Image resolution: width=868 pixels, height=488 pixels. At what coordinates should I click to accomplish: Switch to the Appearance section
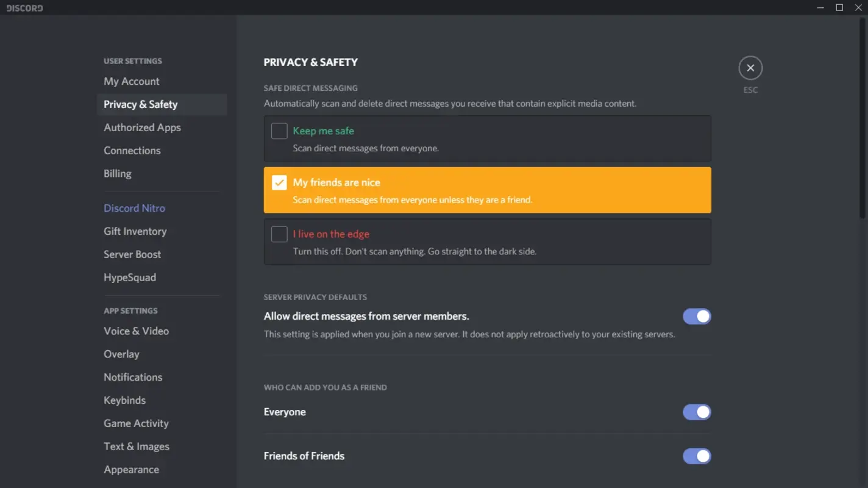[131, 469]
